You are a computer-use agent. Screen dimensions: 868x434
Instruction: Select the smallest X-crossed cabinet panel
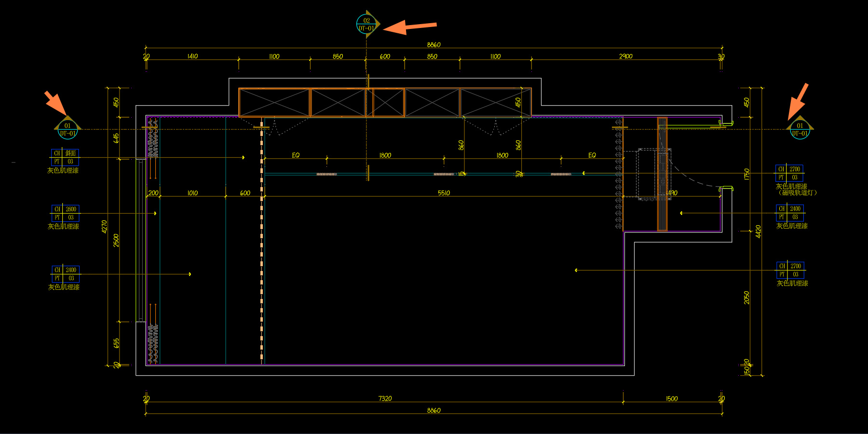pos(388,102)
